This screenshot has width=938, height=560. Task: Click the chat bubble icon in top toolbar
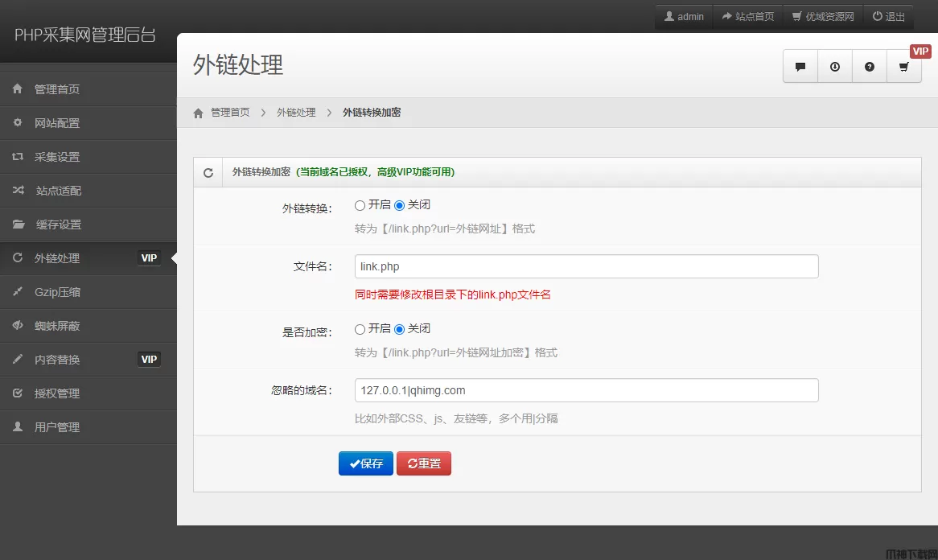tap(800, 67)
